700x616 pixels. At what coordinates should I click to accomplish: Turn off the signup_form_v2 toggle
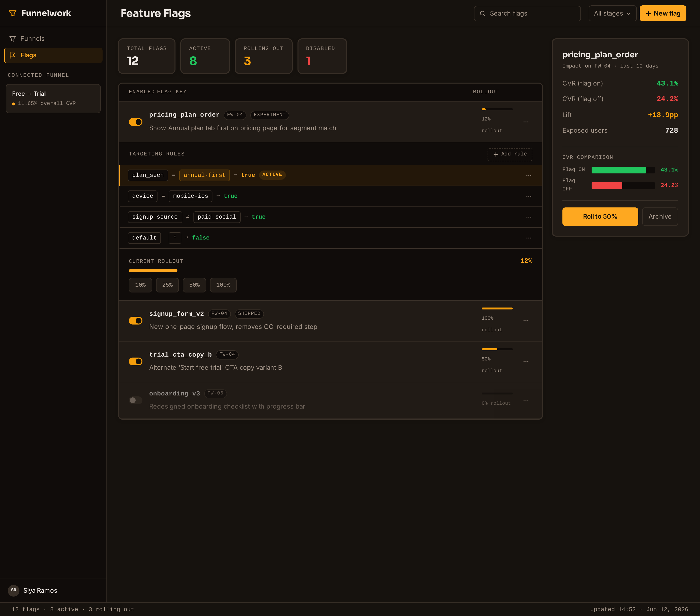click(135, 321)
